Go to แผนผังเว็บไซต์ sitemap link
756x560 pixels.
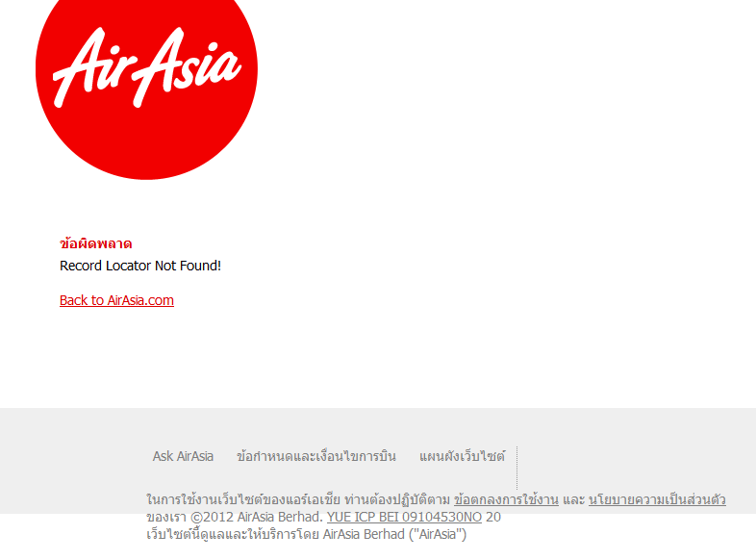(x=462, y=456)
